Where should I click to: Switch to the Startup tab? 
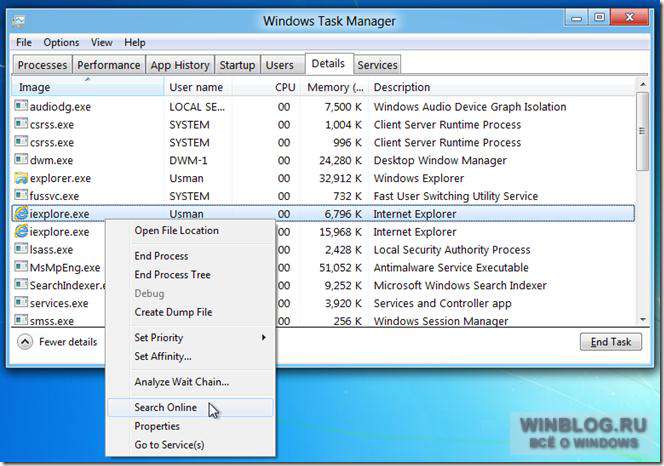237,65
